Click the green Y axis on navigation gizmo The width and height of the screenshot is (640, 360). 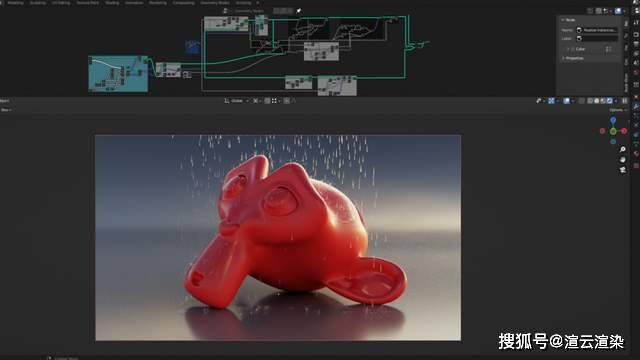(613, 131)
